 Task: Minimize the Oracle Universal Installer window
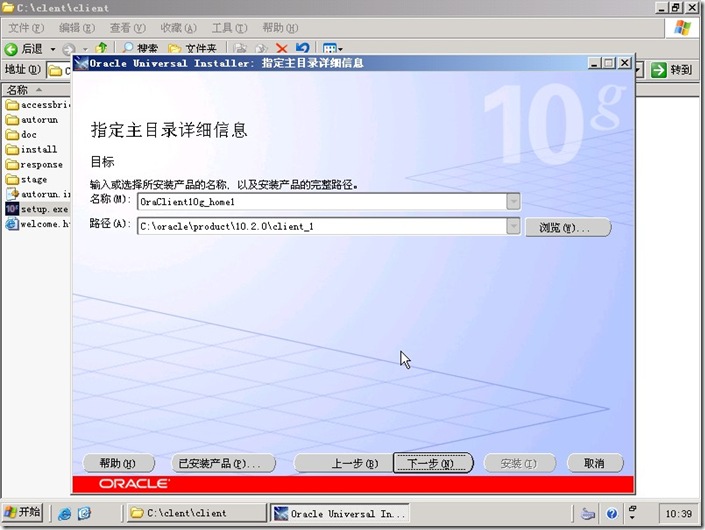pos(594,63)
